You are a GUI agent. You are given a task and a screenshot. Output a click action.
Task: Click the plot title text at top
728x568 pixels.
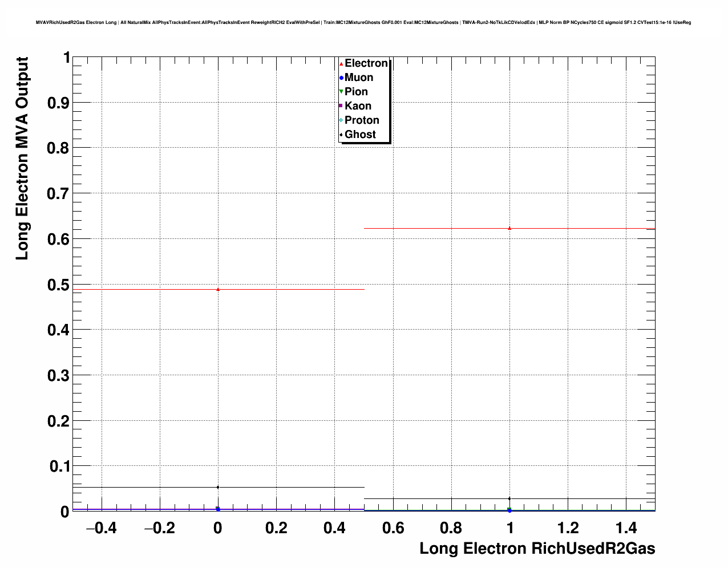point(363,22)
